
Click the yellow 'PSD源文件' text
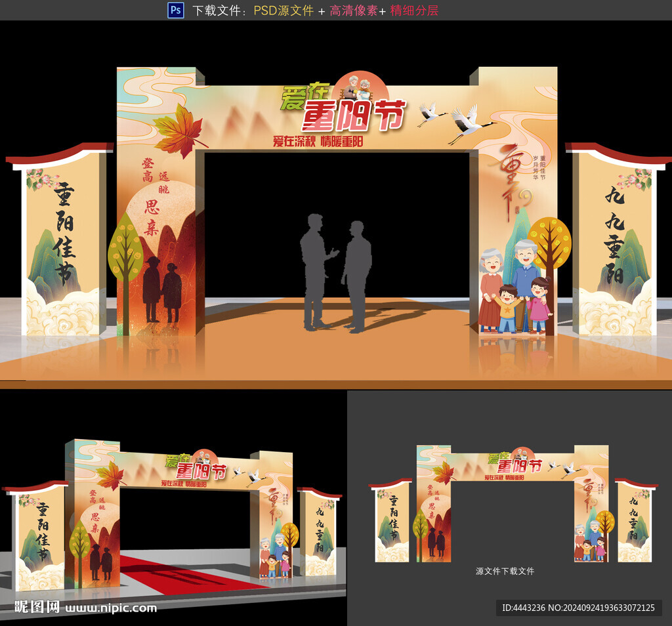point(283,10)
